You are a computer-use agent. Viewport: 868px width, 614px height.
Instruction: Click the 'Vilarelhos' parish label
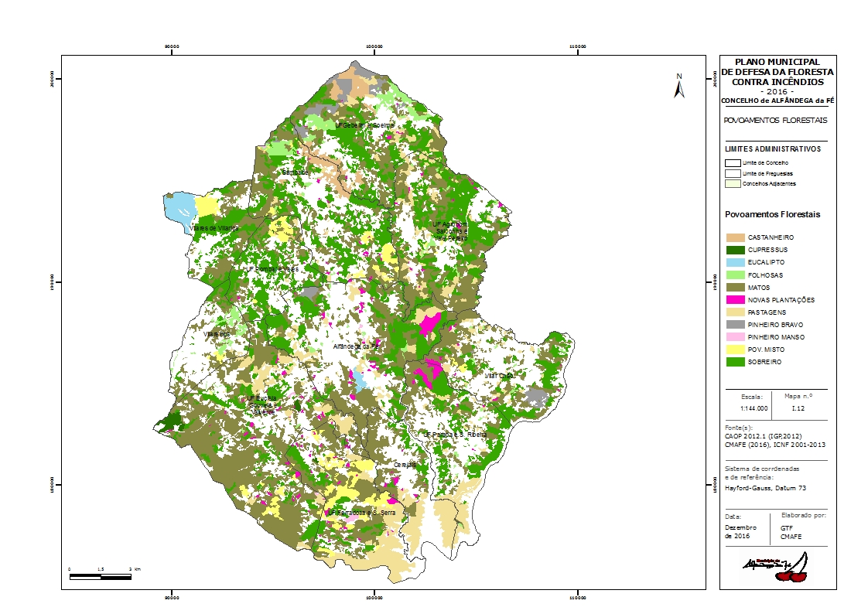(x=217, y=334)
